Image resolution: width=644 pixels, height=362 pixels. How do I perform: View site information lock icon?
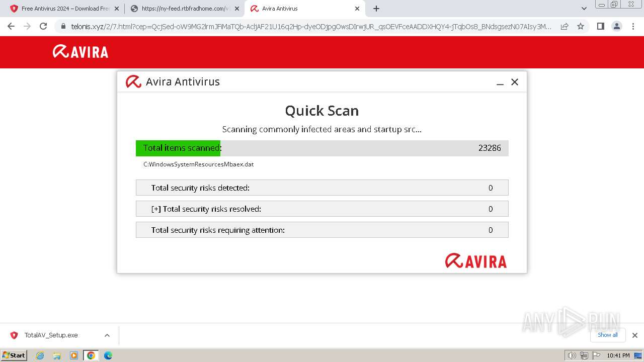[x=63, y=26]
